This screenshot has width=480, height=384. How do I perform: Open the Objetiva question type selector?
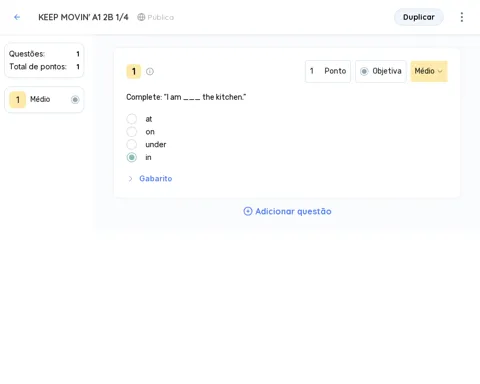pyautogui.click(x=381, y=71)
